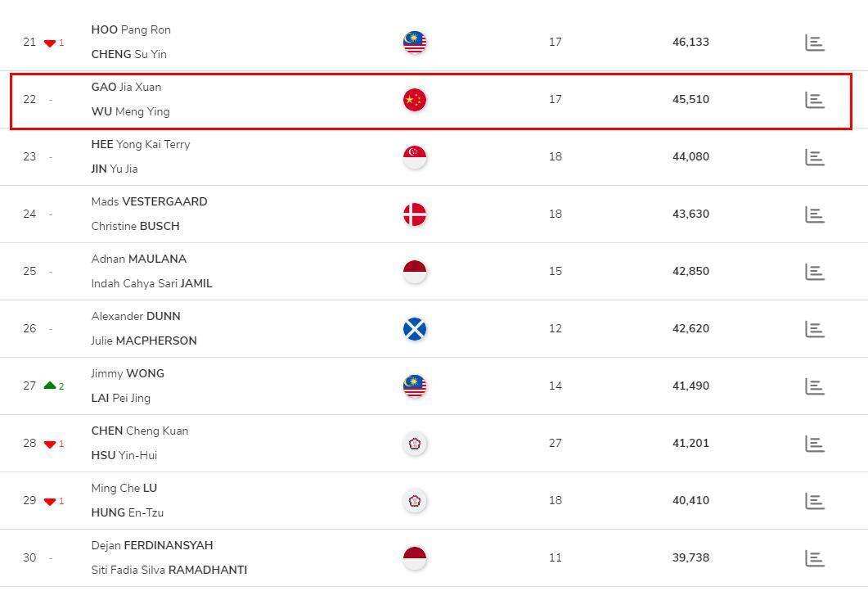Open Julie MACPHERSON player profile
Image resolution: width=868 pixels, height=591 pixels.
tap(144, 341)
